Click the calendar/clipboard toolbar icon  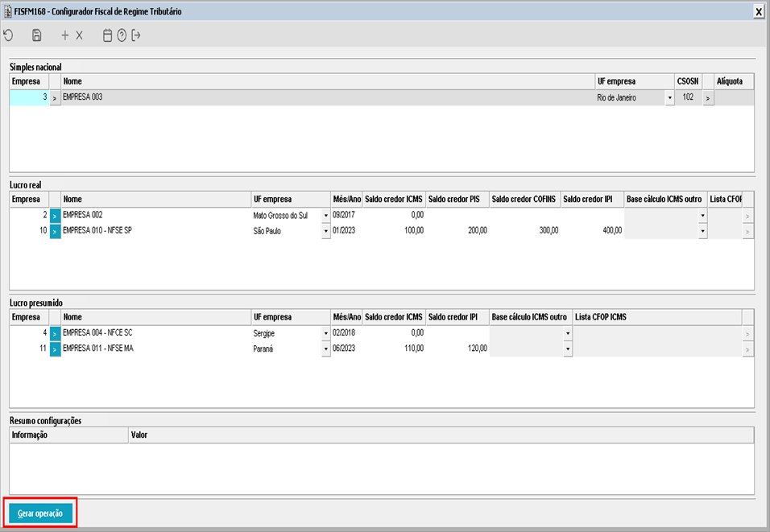[108, 35]
